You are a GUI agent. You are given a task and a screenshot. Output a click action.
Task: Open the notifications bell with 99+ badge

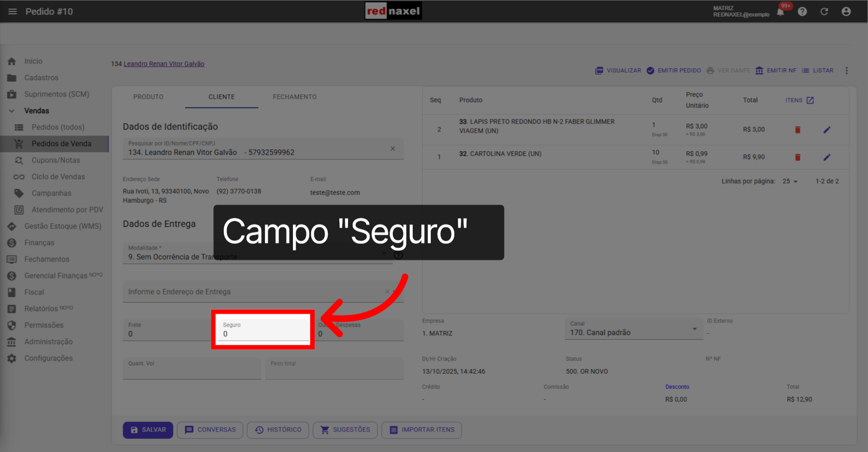point(780,12)
